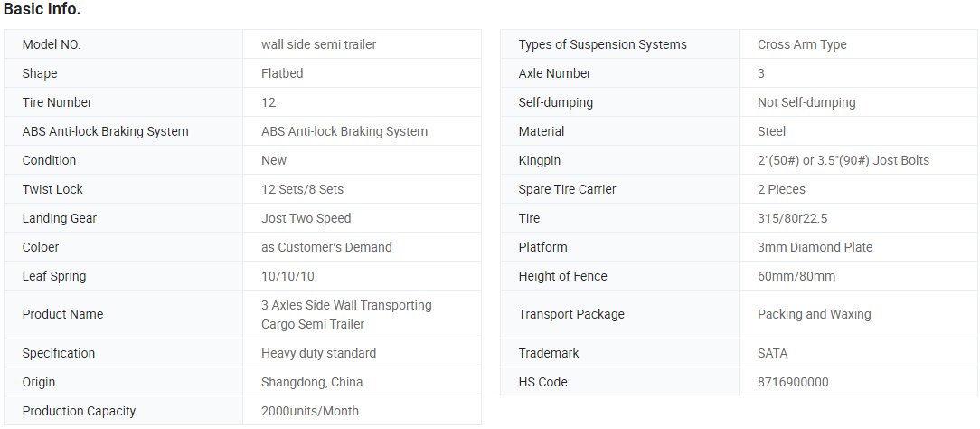Select the Twist Lock 12 Sets/8 Sets value
This screenshot has width=980, height=429.
coord(303,189)
